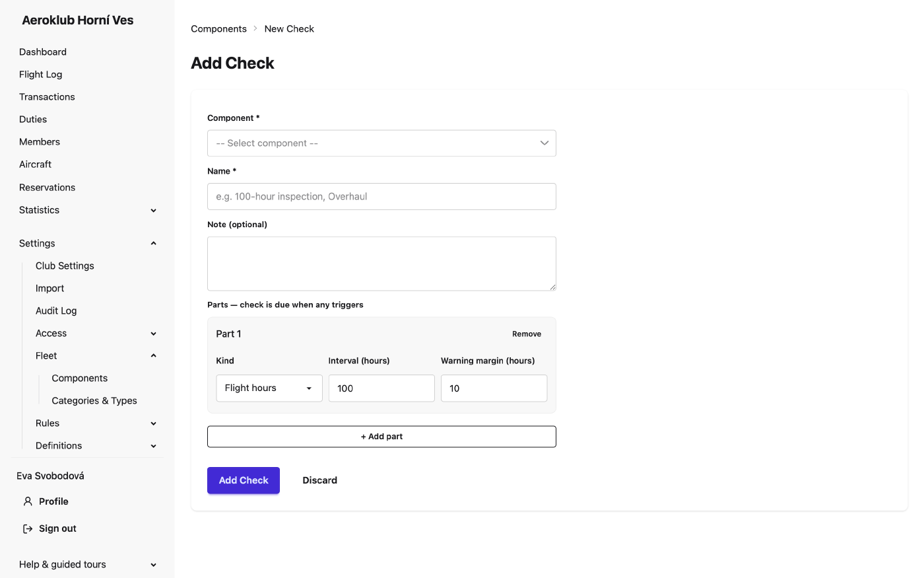Expand the Access submenu
This screenshot has height=578, width=924.
(x=153, y=334)
